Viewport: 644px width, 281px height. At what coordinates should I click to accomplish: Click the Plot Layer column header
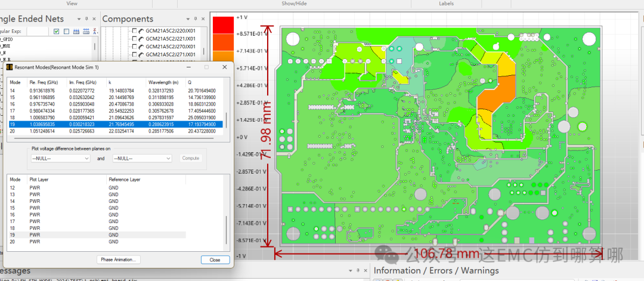pyautogui.click(x=40, y=180)
